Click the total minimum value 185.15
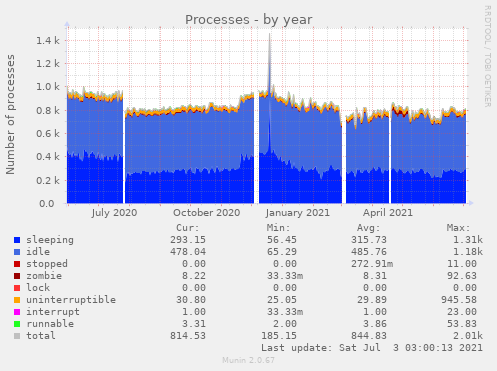 [x=279, y=336]
